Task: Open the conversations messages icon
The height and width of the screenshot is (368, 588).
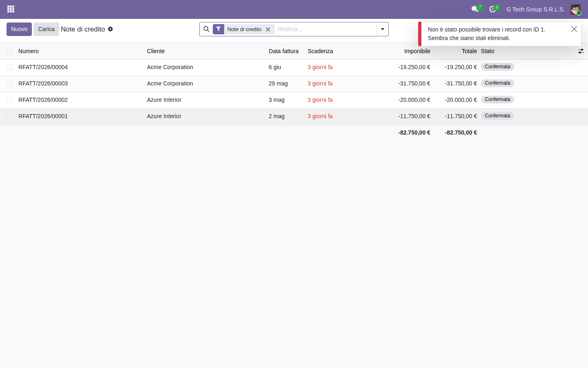Action: click(x=475, y=9)
